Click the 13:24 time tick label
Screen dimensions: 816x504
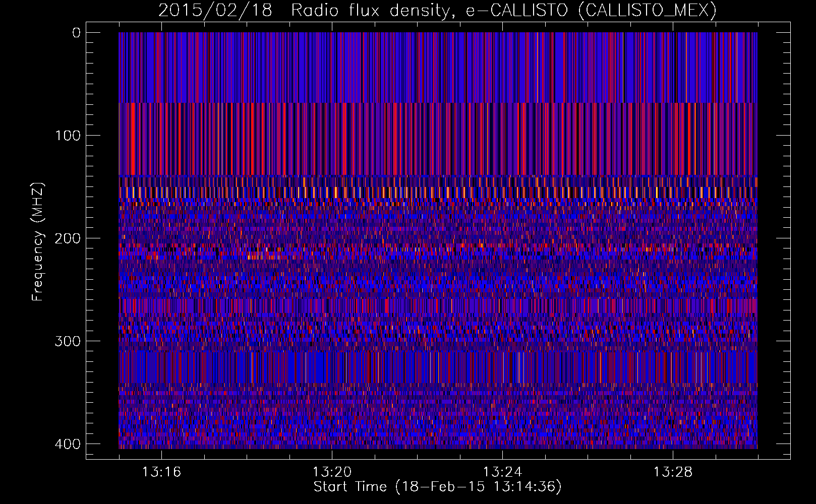(502, 472)
